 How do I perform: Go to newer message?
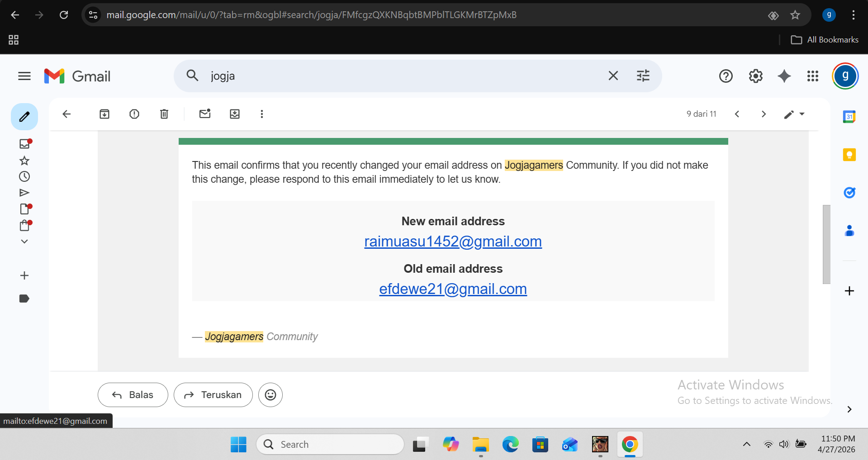coord(737,114)
